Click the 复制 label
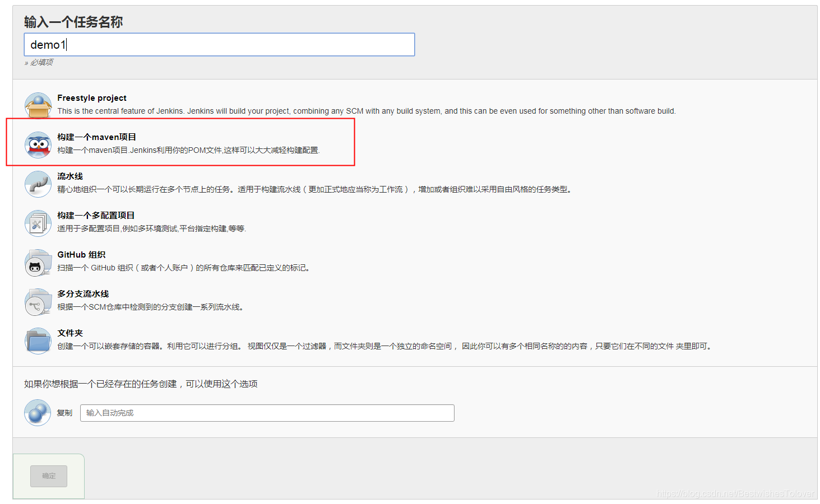This screenshot has width=820, height=504. tap(64, 413)
